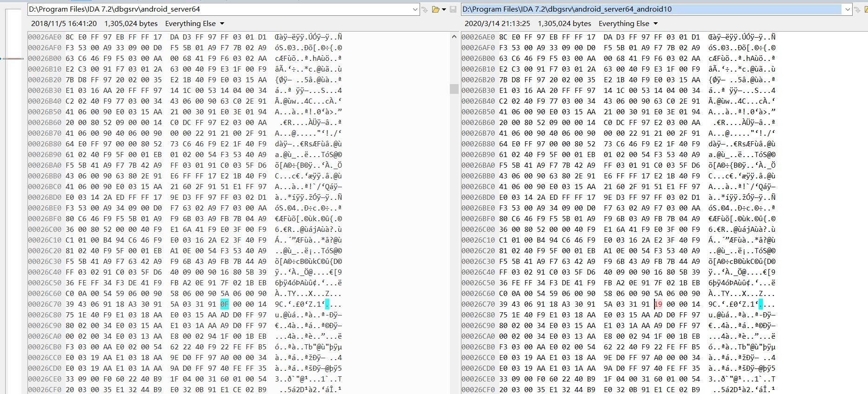This screenshot has height=394, width=868.
Task: Click offset 00026C70 in left pane
Action: (45, 304)
